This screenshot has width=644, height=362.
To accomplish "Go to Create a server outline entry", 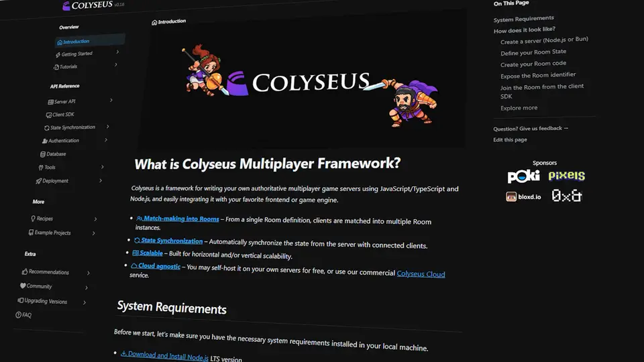I will pos(544,40).
